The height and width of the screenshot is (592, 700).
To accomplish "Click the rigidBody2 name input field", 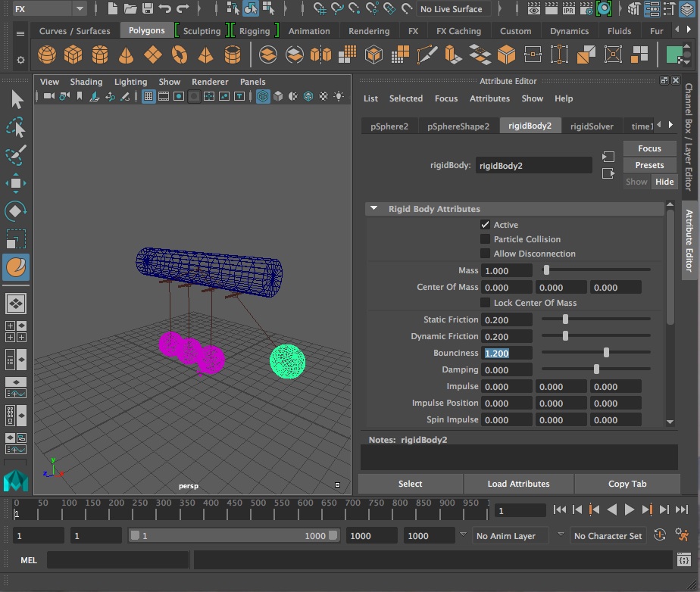I will (x=534, y=165).
